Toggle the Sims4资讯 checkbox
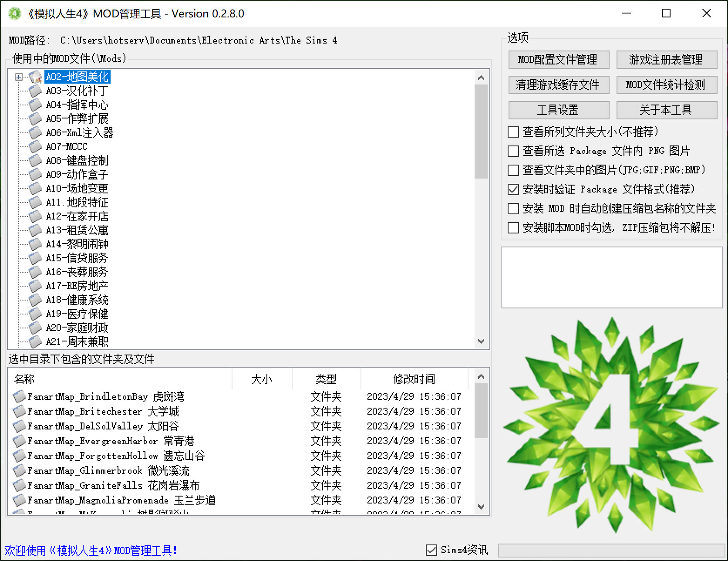This screenshot has height=561, width=728. coord(431,550)
